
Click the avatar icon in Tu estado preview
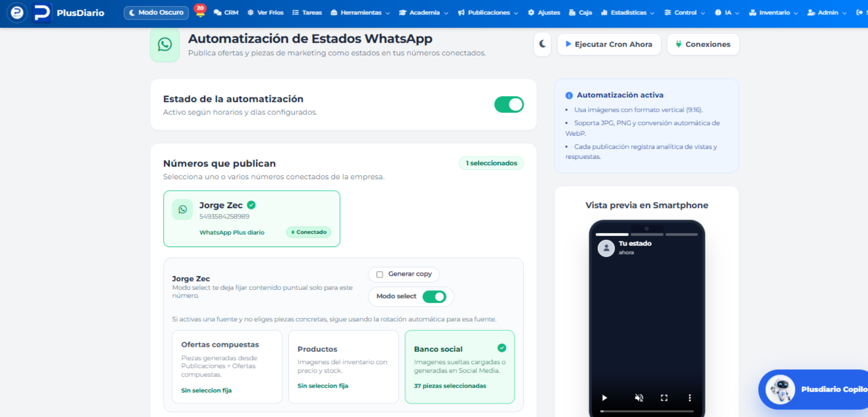coord(606,248)
